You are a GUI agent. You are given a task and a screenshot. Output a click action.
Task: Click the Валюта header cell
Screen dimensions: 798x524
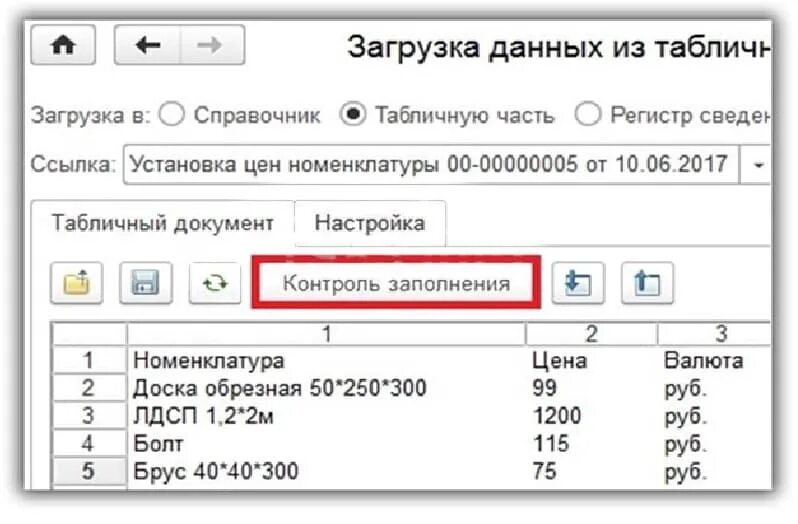715,361
